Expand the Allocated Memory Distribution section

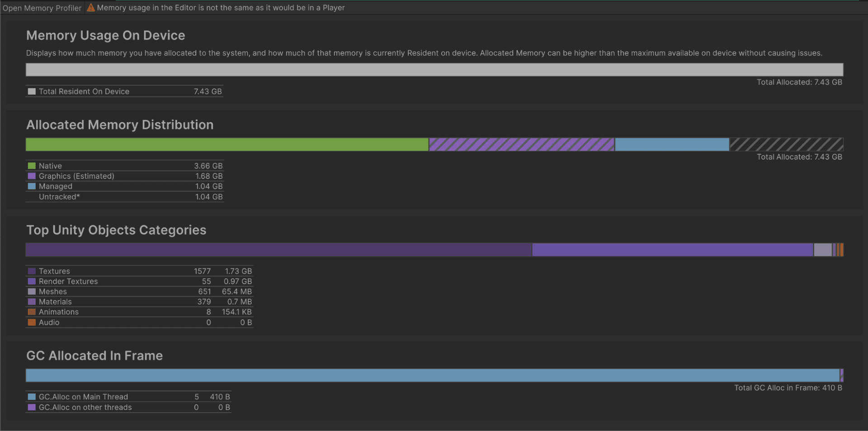pyautogui.click(x=120, y=125)
